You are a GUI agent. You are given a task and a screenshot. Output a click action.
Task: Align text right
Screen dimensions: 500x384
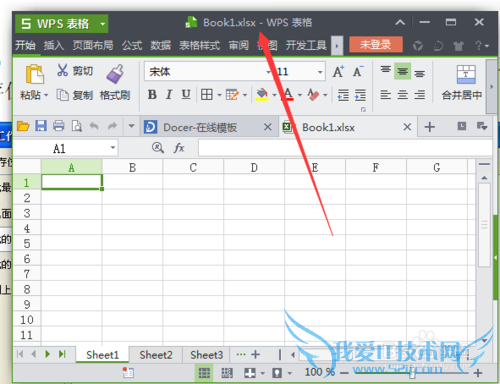[x=420, y=95]
